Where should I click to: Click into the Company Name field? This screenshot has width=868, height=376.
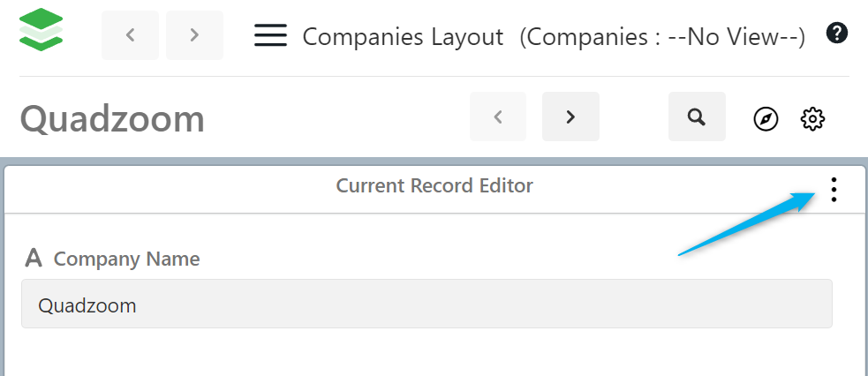(426, 305)
